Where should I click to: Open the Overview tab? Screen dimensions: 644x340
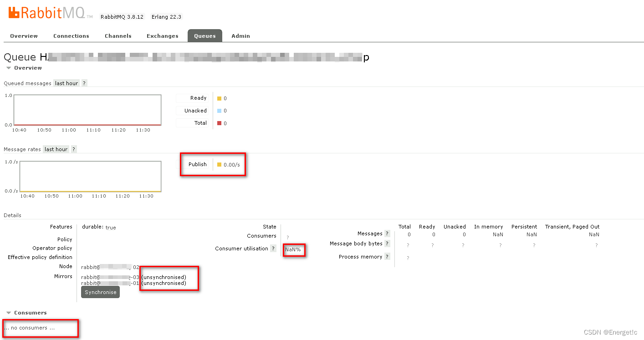tap(24, 36)
